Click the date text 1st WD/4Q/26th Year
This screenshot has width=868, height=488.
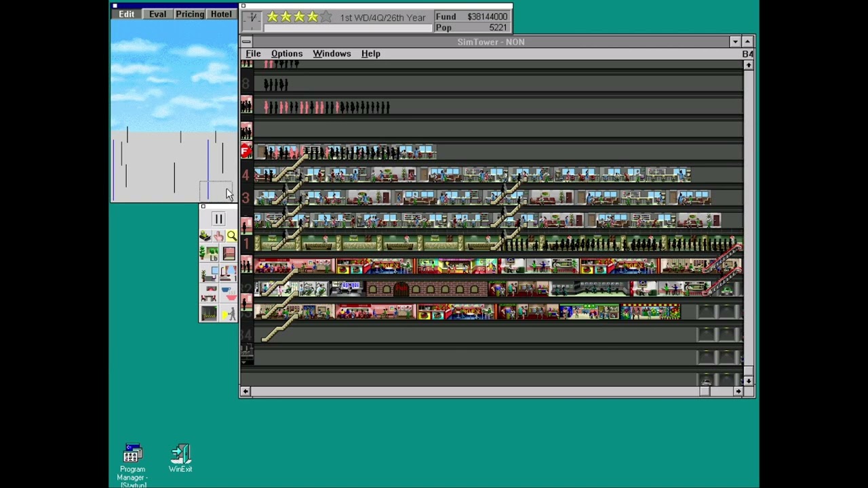383,18
